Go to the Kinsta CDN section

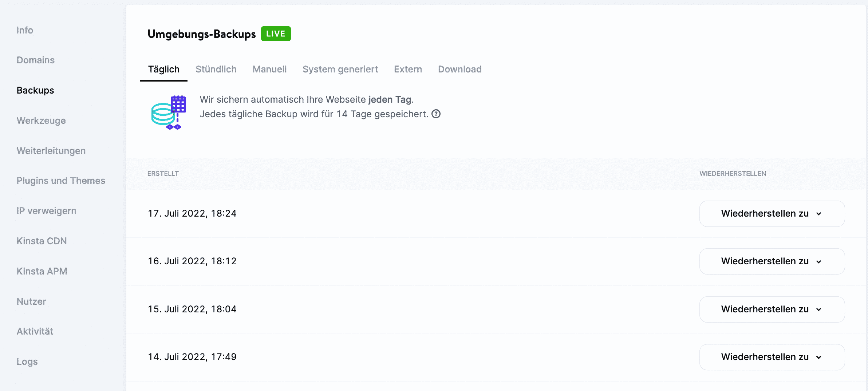pos(42,241)
